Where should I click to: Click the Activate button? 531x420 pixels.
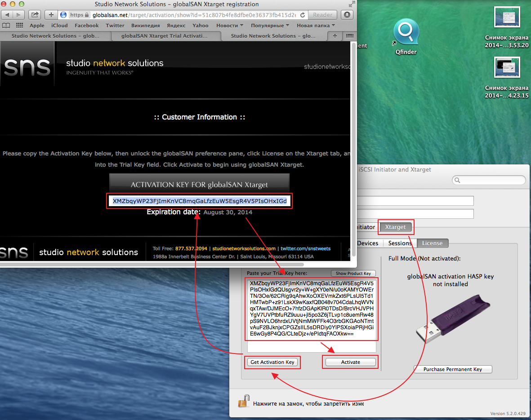(350, 362)
